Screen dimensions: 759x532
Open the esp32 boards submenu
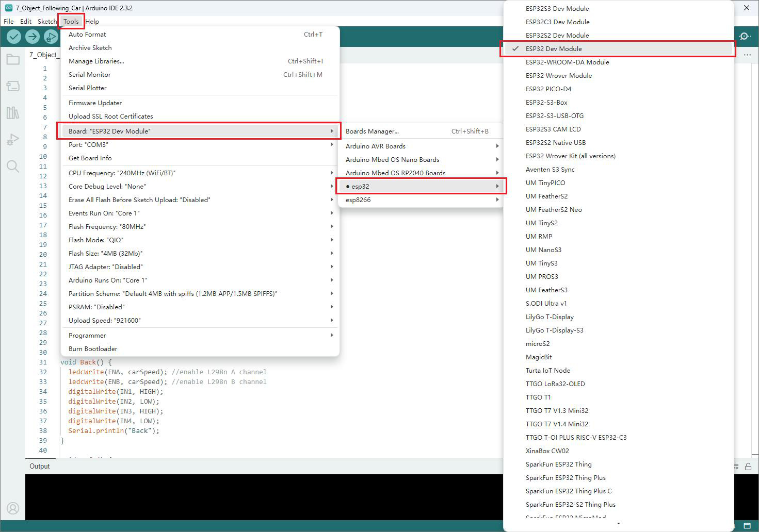(x=421, y=186)
